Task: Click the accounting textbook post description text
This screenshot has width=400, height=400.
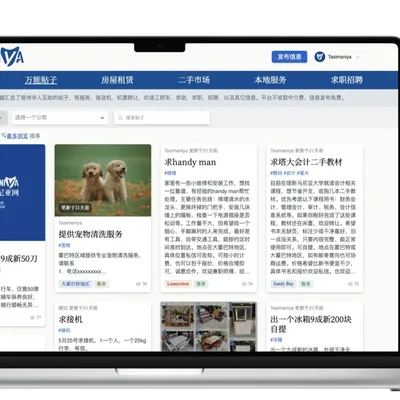Action: coord(313,227)
